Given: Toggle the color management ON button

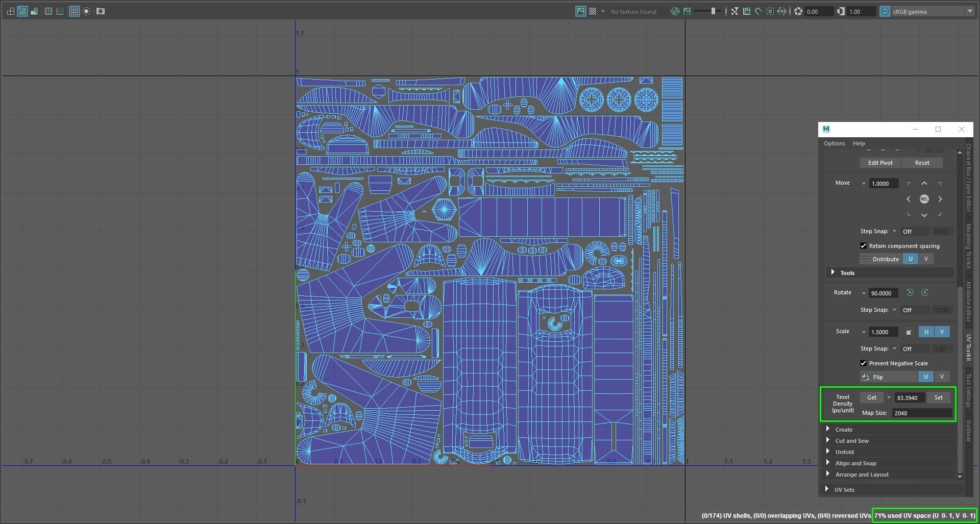Looking at the screenshot, I should [x=885, y=11].
